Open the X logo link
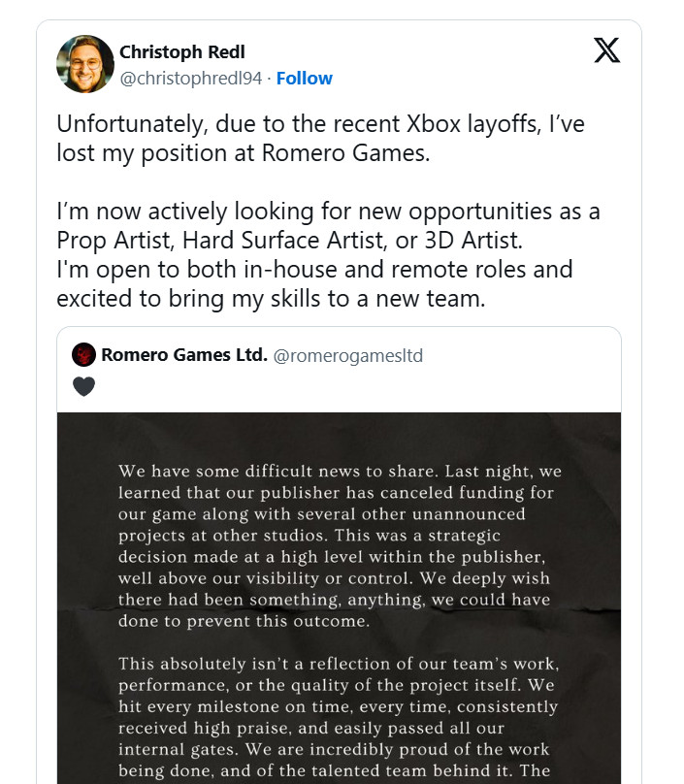 606,51
